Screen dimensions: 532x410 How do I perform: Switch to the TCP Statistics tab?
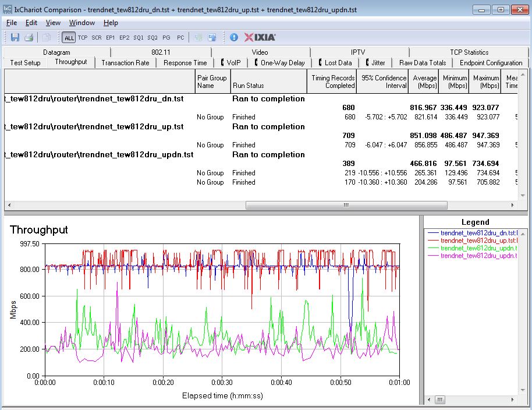click(469, 52)
